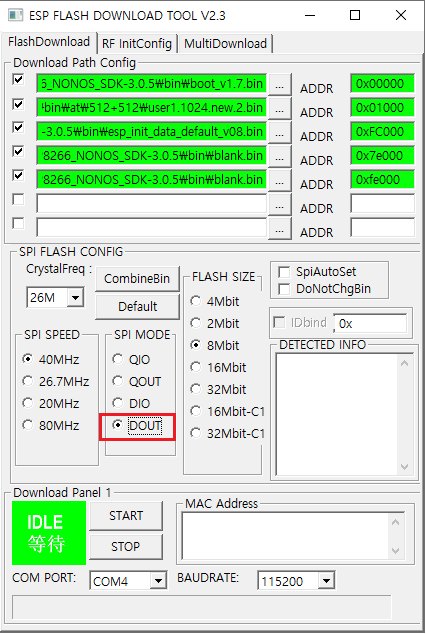This screenshot has width=426, height=634.
Task: Click the DETECTED INFO text area
Action: click(x=337, y=414)
